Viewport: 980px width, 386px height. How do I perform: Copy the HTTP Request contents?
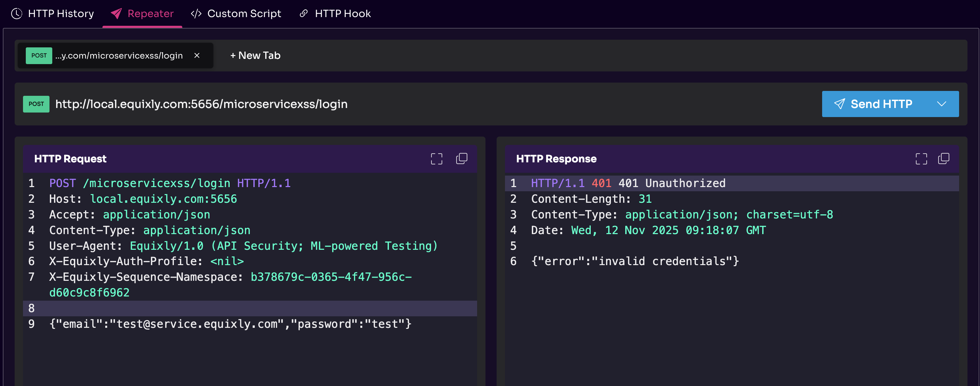point(461,159)
